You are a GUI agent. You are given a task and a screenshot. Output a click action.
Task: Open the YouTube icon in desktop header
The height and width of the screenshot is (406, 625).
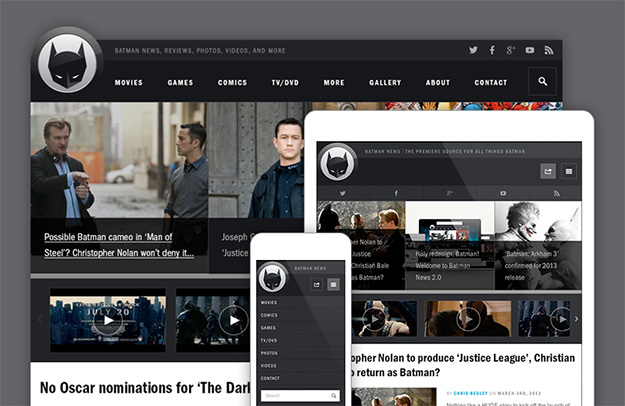530,50
